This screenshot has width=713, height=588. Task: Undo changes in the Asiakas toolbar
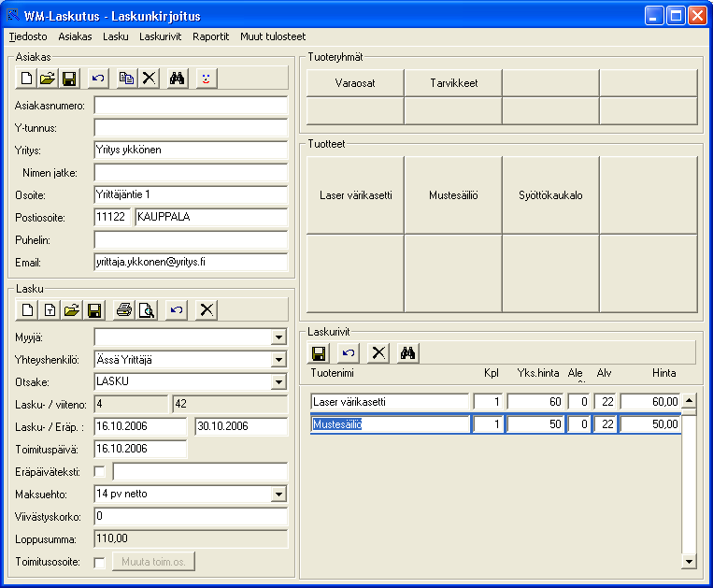point(98,79)
